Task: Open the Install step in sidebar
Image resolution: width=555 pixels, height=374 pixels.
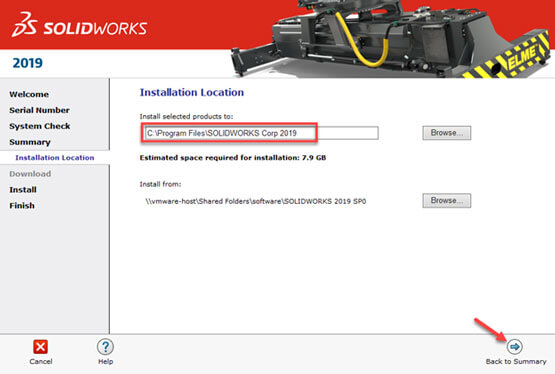Action: pos(23,190)
